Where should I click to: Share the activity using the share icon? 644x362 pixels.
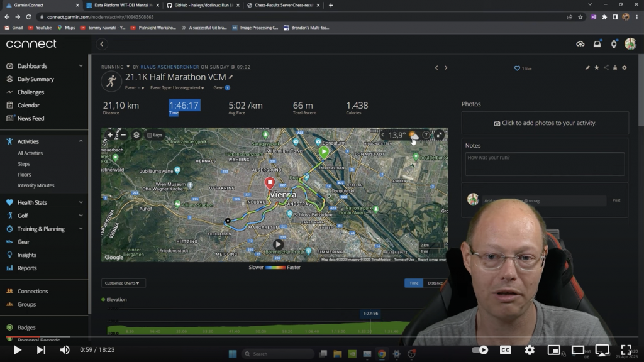point(606,68)
